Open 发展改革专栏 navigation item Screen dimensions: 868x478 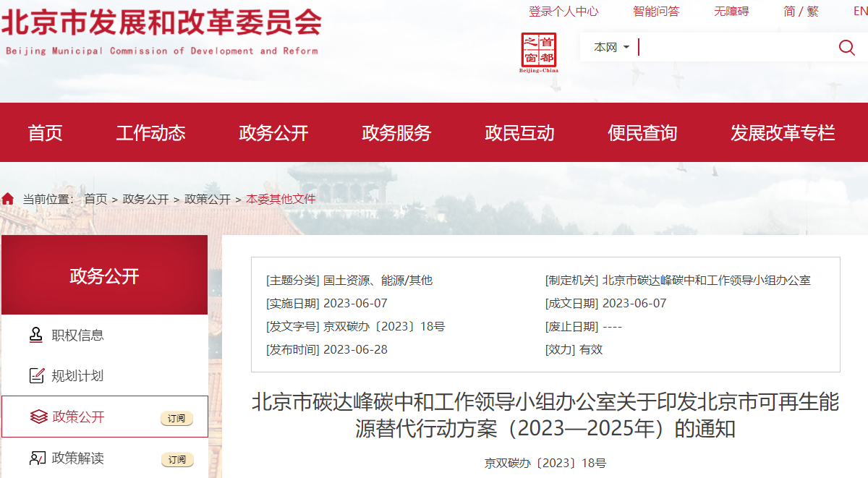coord(783,133)
